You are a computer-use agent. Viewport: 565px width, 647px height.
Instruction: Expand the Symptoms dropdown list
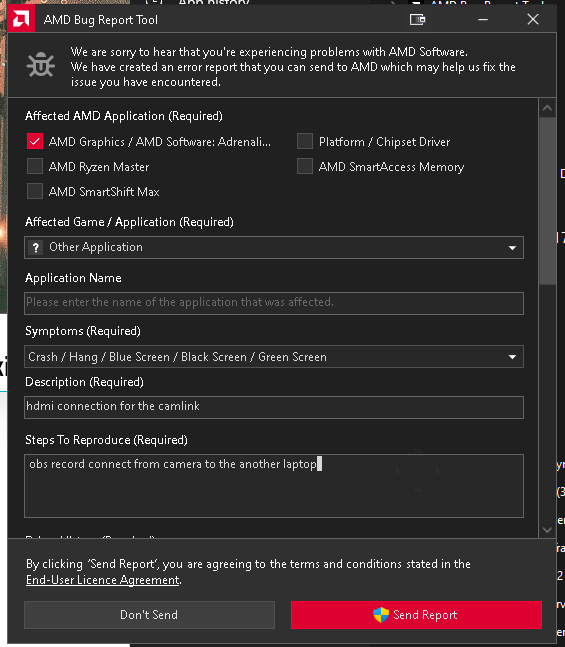pos(274,357)
